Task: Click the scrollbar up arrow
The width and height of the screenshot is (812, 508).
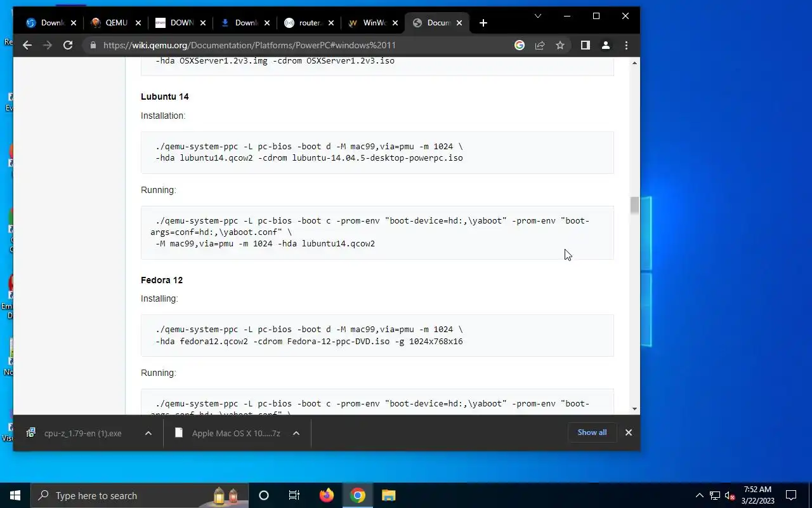Action: click(634, 62)
